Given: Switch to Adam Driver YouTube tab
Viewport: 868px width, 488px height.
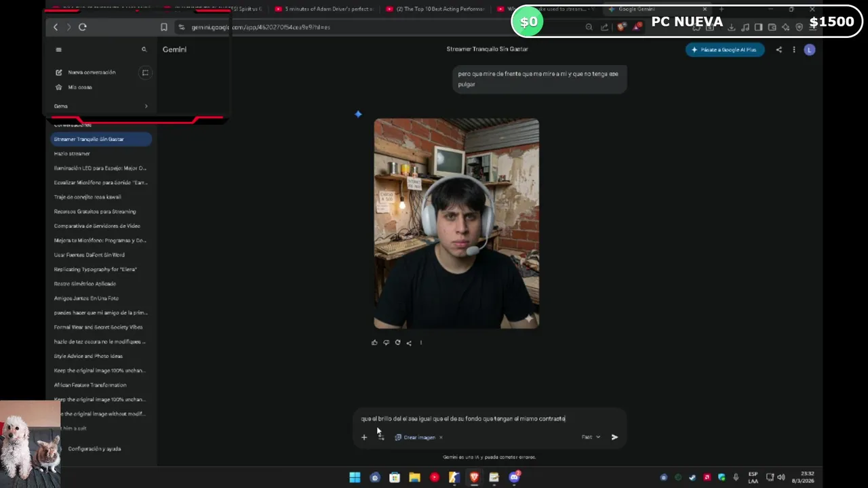Looking at the screenshot, I should click(x=324, y=9).
